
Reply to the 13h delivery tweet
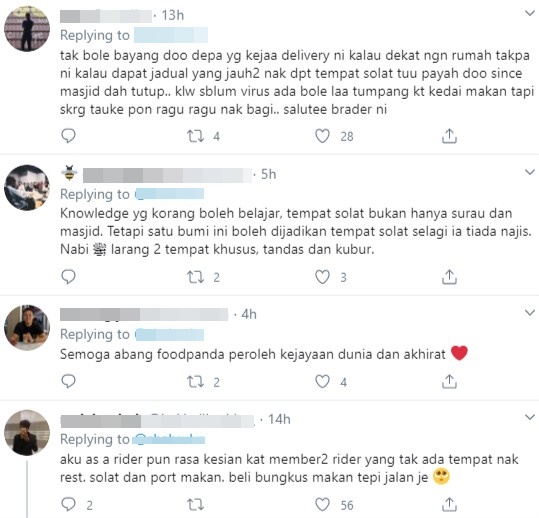[68, 136]
